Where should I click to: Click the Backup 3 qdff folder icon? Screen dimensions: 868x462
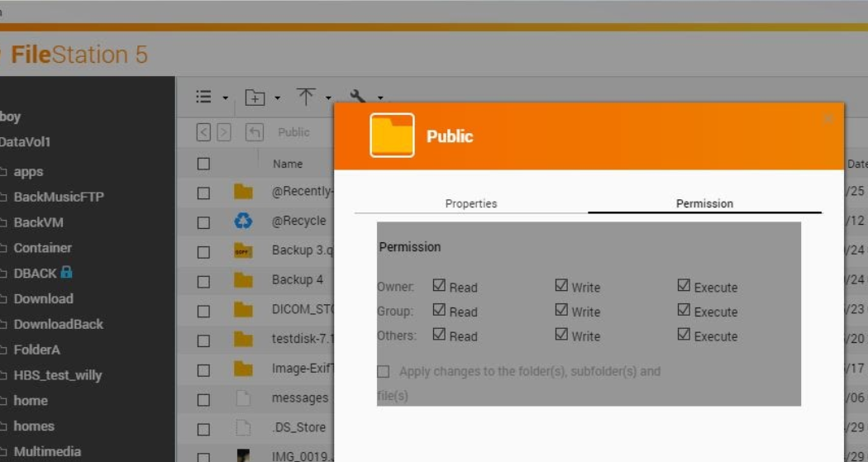243,251
